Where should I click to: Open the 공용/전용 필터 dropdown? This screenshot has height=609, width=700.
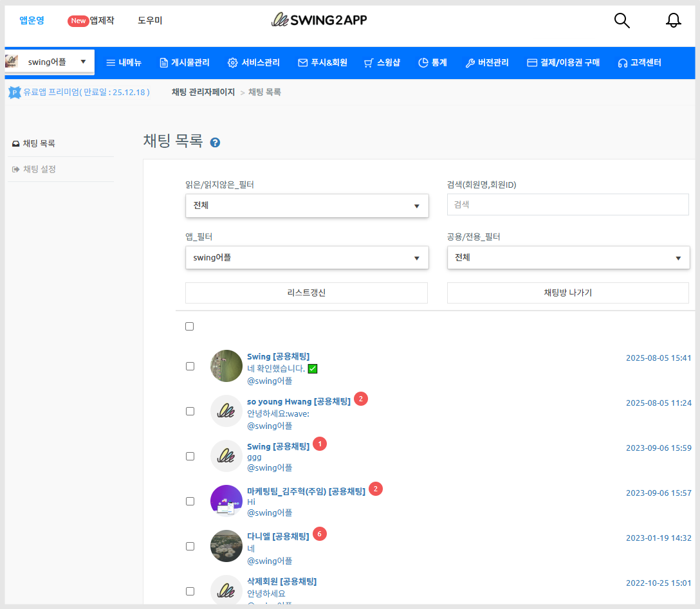(x=568, y=257)
